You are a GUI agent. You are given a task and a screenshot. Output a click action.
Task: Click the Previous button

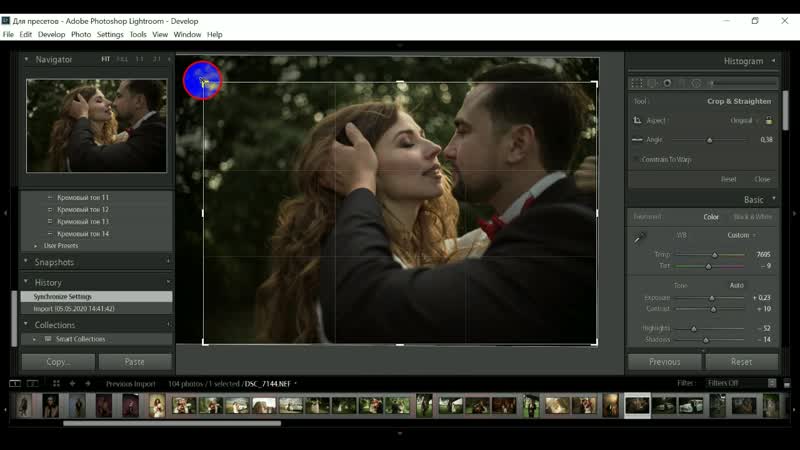click(664, 362)
